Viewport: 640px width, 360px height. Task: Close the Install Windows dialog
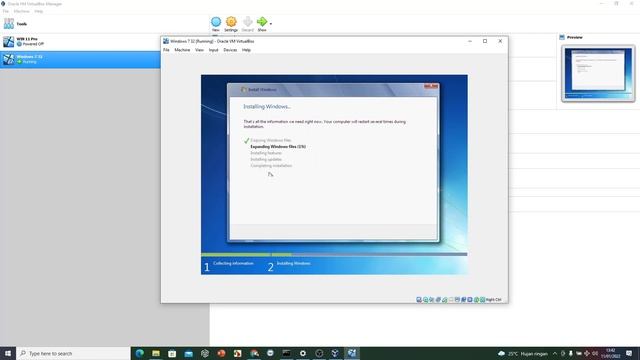[x=431, y=86]
